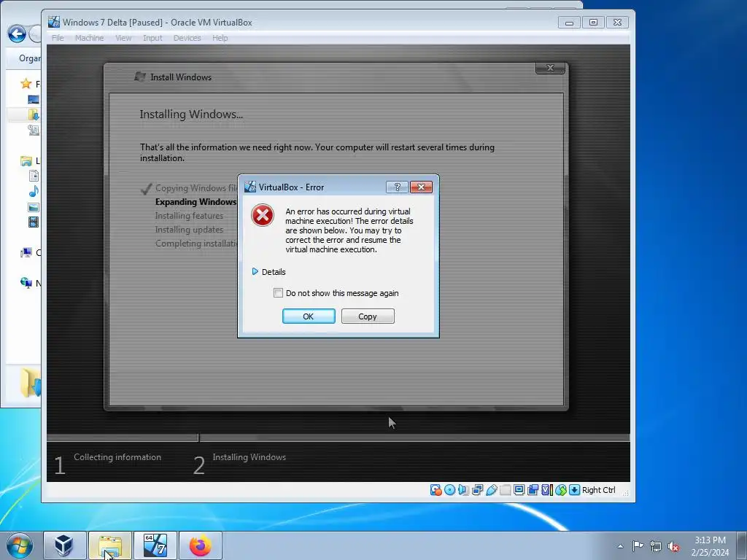This screenshot has height=560, width=747.
Task: Show hidden tray icons arrow
Action: pos(620,546)
